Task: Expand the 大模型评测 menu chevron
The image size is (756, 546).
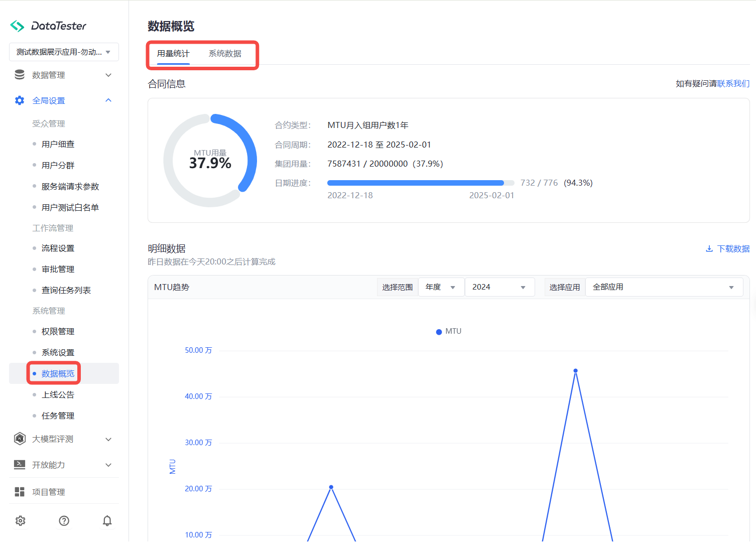Action: click(x=108, y=439)
